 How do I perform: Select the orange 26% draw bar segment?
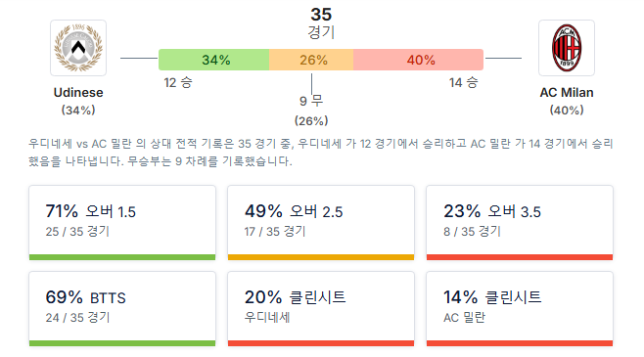(x=311, y=60)
